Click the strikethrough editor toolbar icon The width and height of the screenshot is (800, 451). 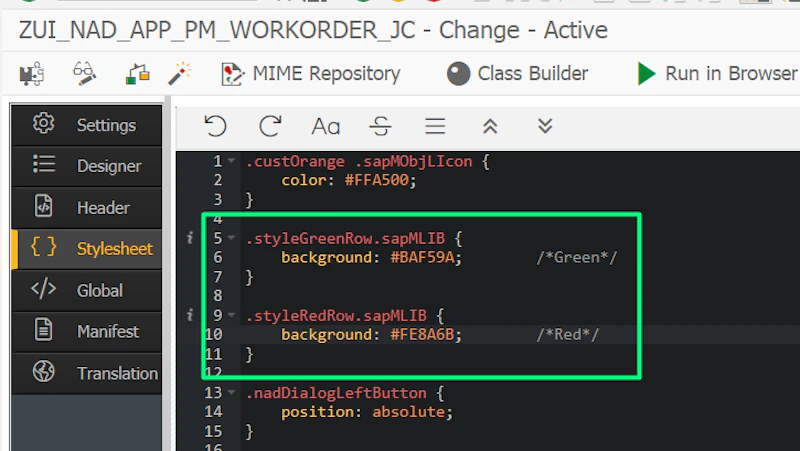[x=380, y=126]
